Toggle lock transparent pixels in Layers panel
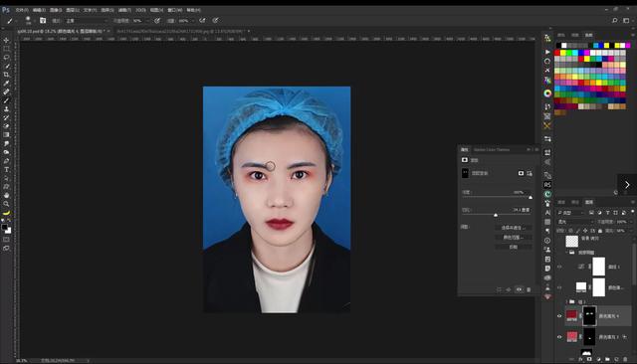The height and width of the screenshot is (364, 637). click(x=570, y=231)
